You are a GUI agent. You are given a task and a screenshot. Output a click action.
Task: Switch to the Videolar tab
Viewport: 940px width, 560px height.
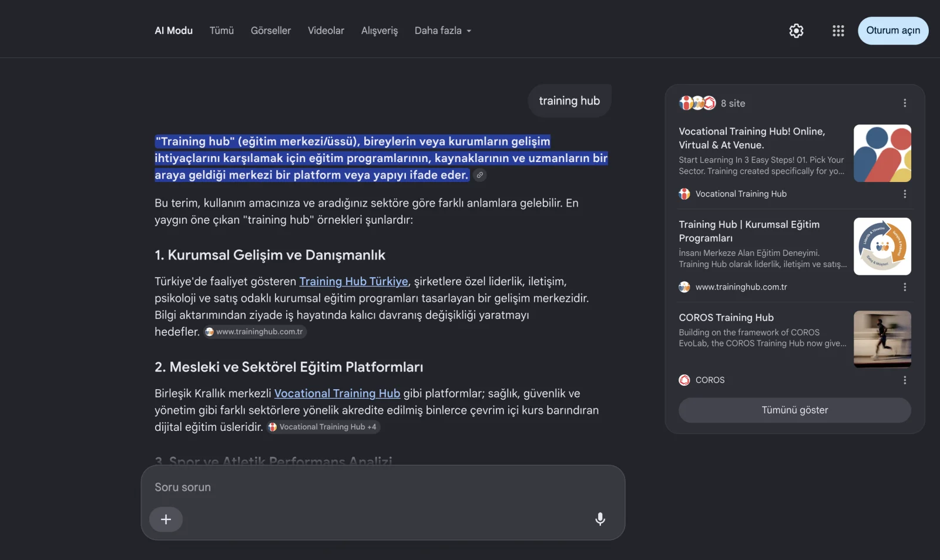[x=326, y=31]
